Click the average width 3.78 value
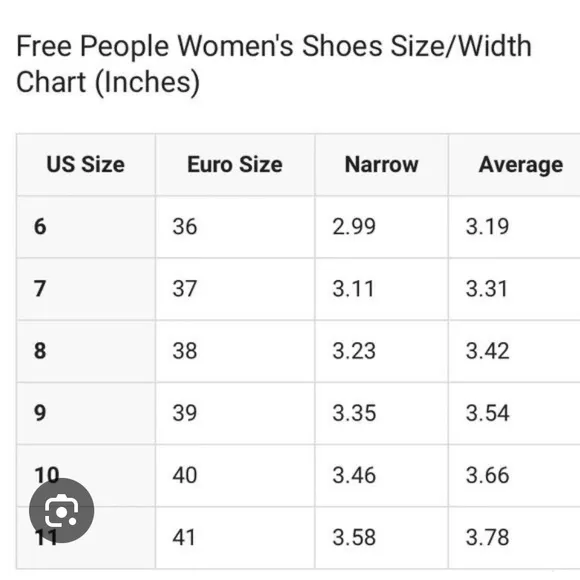Image resolution: width=580 pixels, height=580 pixels. coord(488,537)
